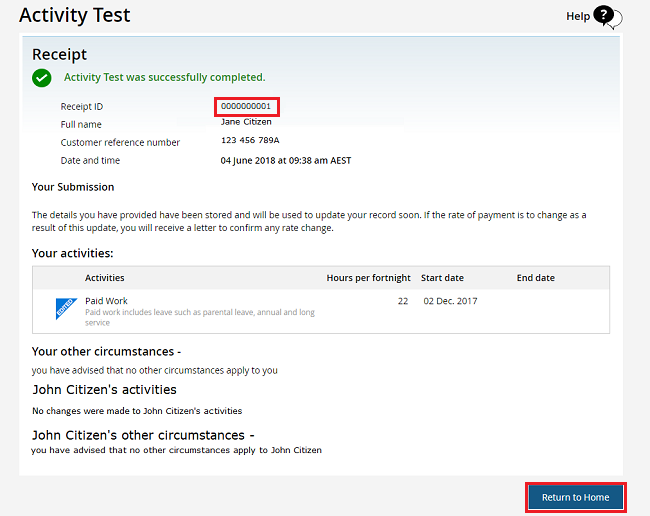Click the Your Submission heading
The height and width of the screenshot is (516, 650).
73,187
